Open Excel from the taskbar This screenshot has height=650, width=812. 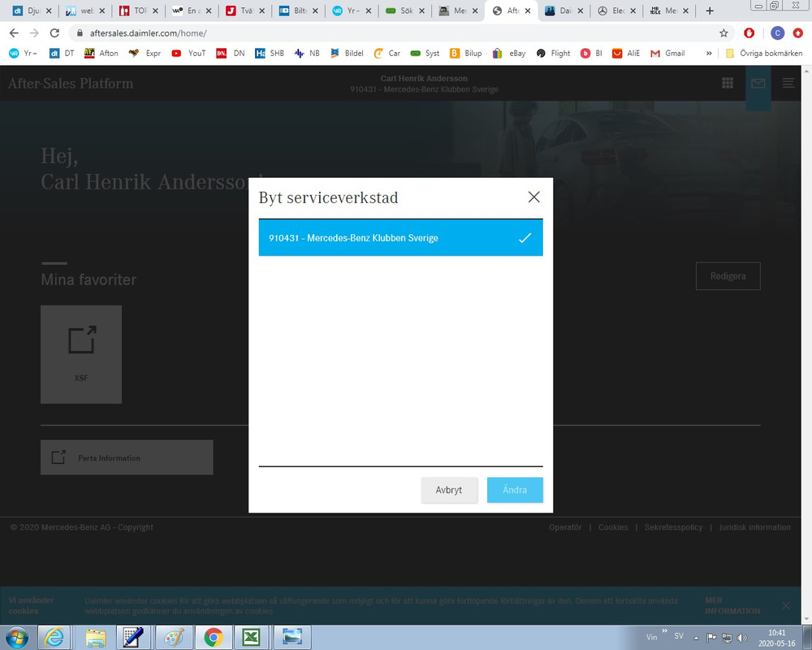coord(251,637)
